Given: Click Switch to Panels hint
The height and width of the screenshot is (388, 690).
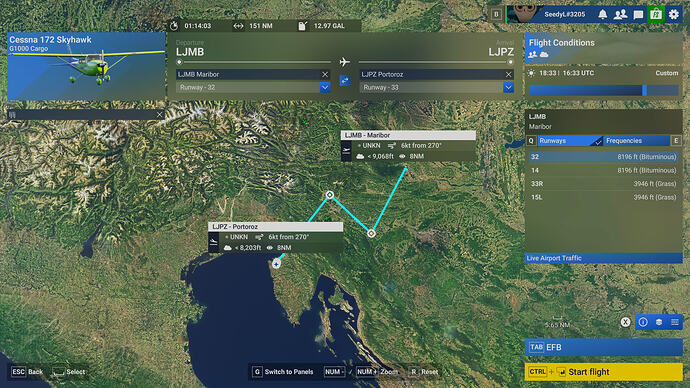Looking at the screenshot, I should point(283,372).
